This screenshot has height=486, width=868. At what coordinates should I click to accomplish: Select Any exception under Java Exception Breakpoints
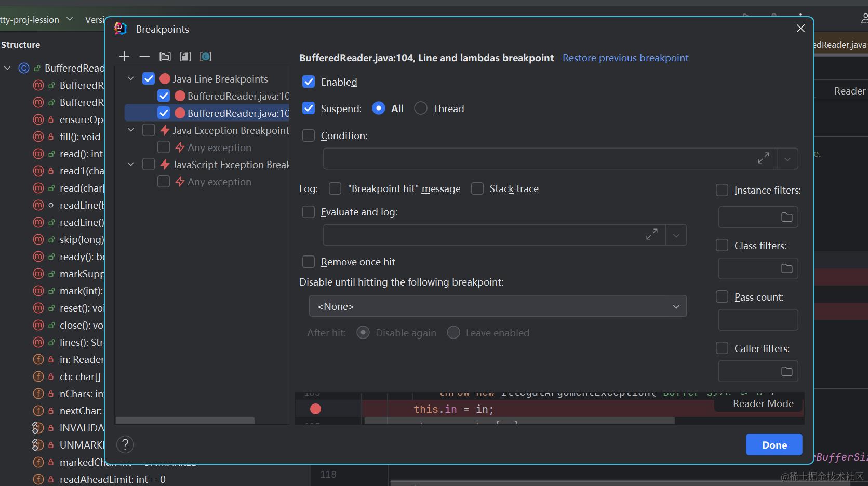(x=219, y=147)
